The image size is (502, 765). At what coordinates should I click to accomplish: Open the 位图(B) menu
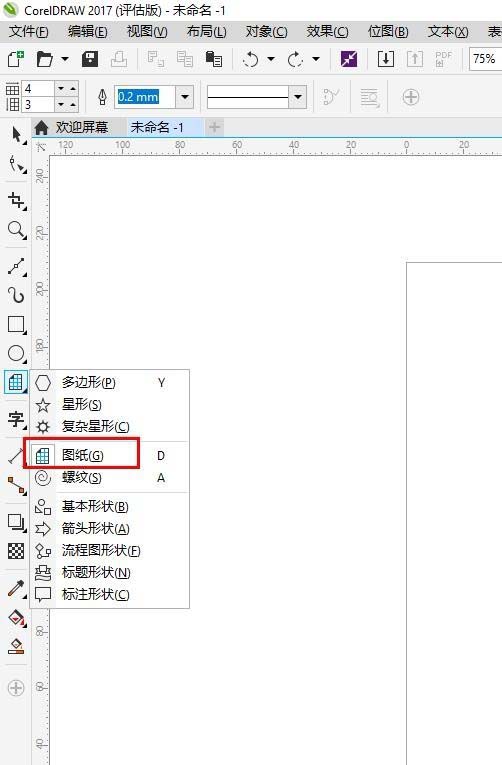[x=388, y=32]
